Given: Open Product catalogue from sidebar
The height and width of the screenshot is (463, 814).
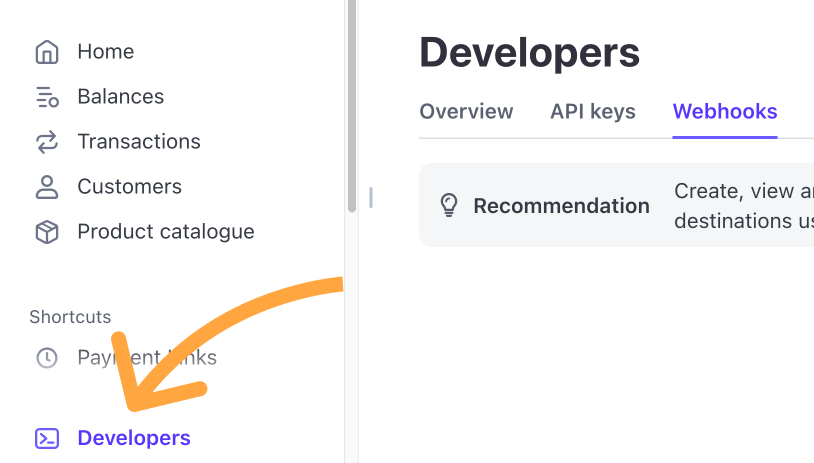Looking at the screenshot, I should point(166,232).
